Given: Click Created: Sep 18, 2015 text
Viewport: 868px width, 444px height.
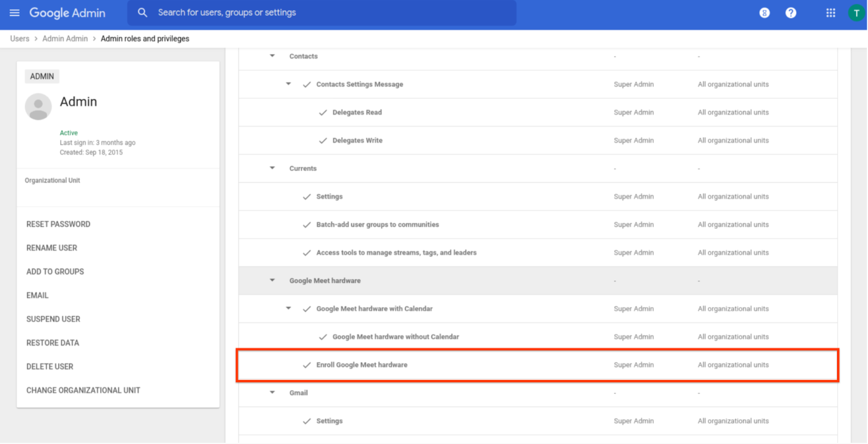Looking at the screenshot, I should point(91,152).
